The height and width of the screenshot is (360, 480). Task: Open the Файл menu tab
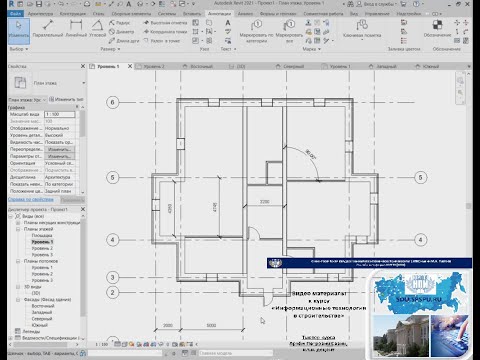pos(16,14)
